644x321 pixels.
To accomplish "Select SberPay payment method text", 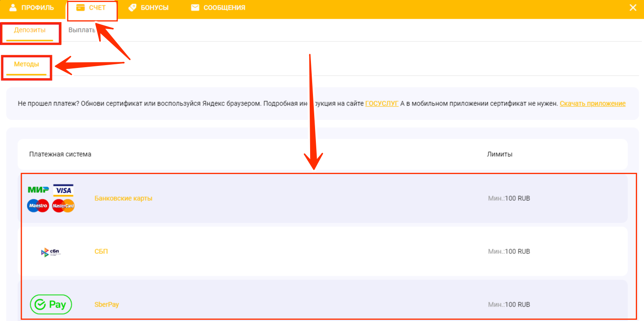I will (x=107, y=305).
